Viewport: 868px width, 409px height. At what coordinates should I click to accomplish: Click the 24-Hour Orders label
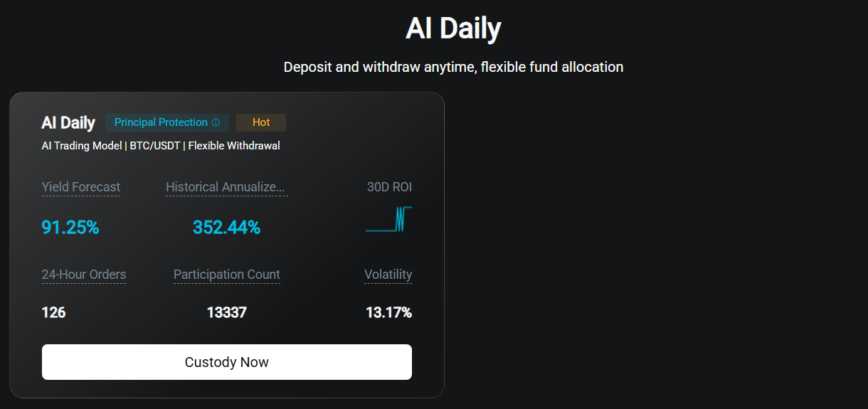[x=84, y=275]
